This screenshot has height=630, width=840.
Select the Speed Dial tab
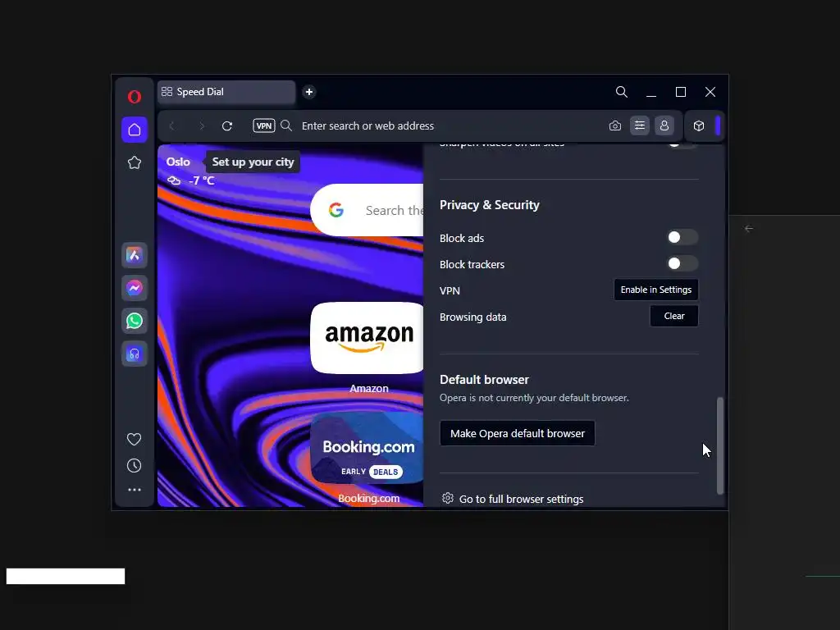226,92
